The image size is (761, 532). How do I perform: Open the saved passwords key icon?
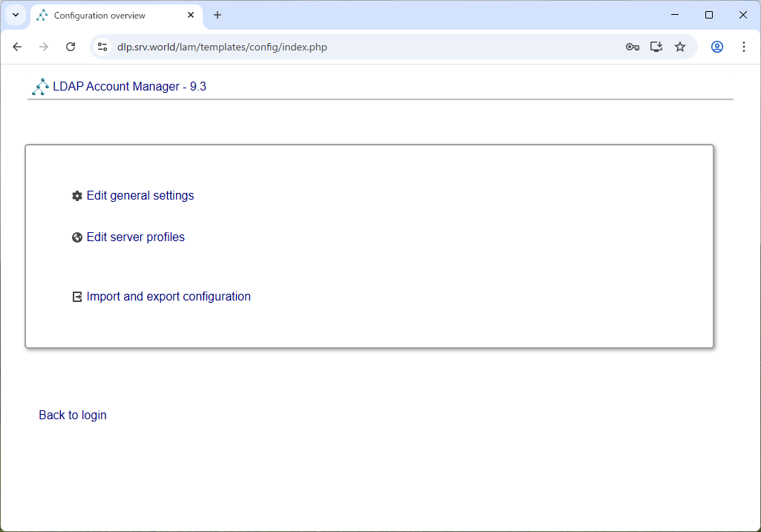pos(632,46)
